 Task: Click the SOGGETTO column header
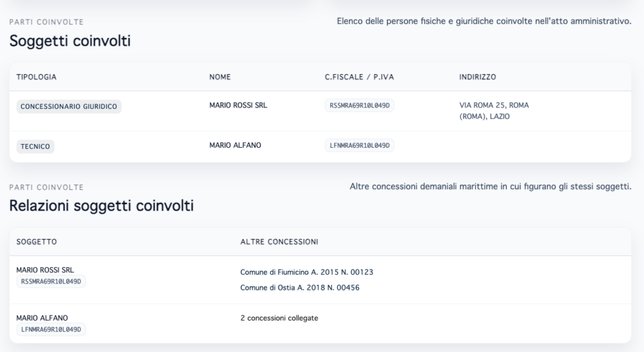pos(36,242)
